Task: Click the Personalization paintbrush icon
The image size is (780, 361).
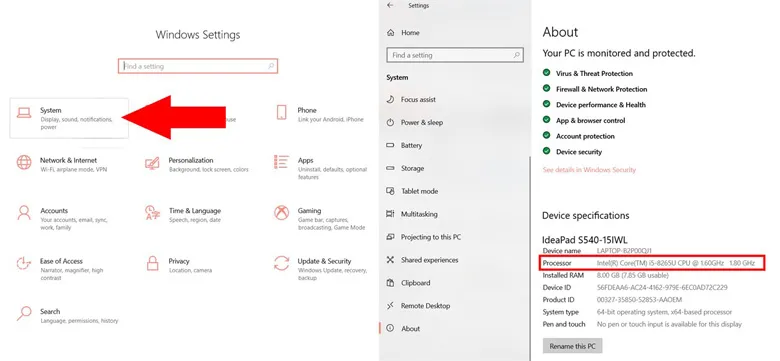Action: tap(152, 163)
